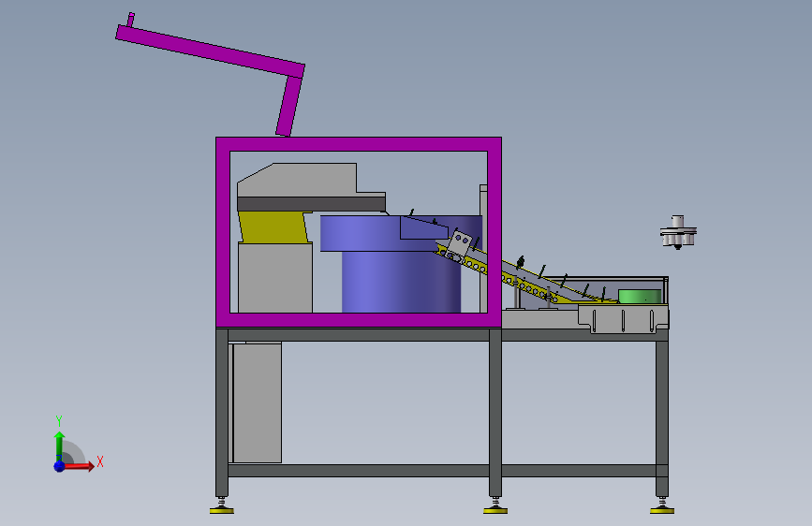Click the blue Z axis sphere on triad
812x526 pixels.
59,466
